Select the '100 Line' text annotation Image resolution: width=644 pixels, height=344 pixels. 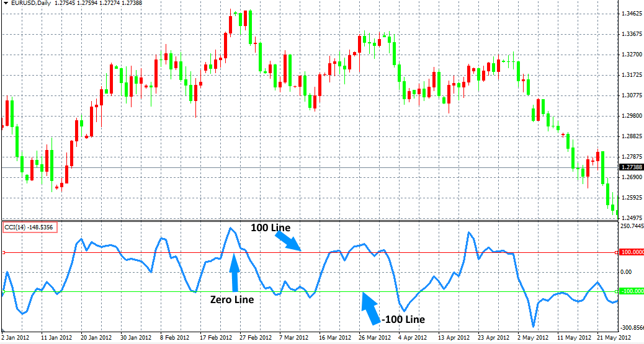click(x=270, y=228)
